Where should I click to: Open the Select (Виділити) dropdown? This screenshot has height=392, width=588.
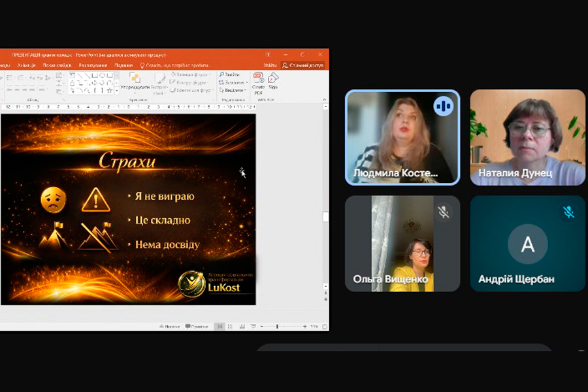coord(232,90)
